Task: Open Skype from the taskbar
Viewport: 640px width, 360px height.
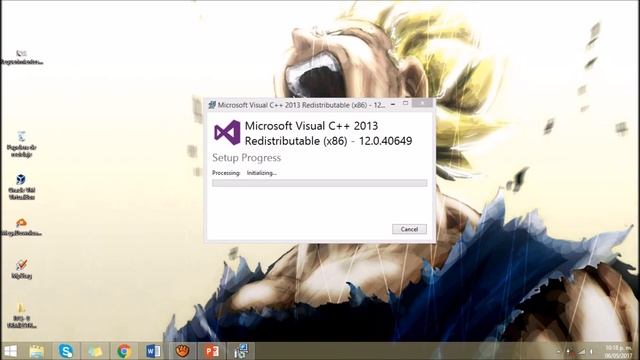Action: pos(66,351)
